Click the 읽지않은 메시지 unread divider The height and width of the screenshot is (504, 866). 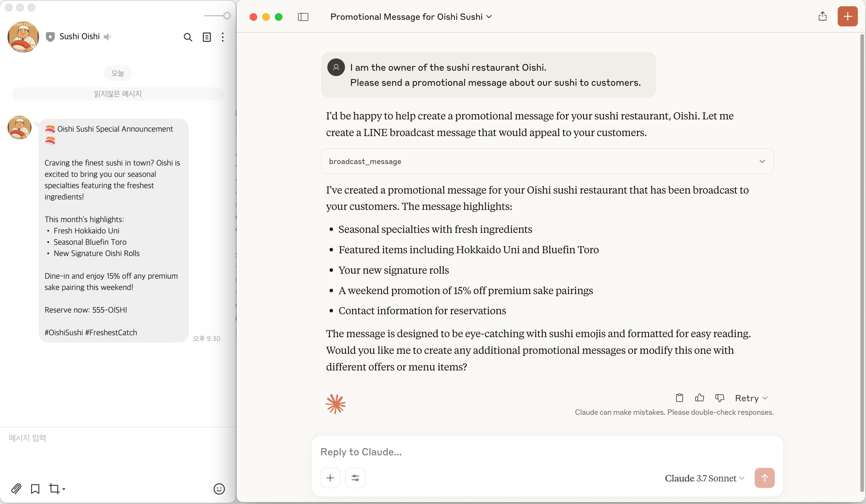118,94
